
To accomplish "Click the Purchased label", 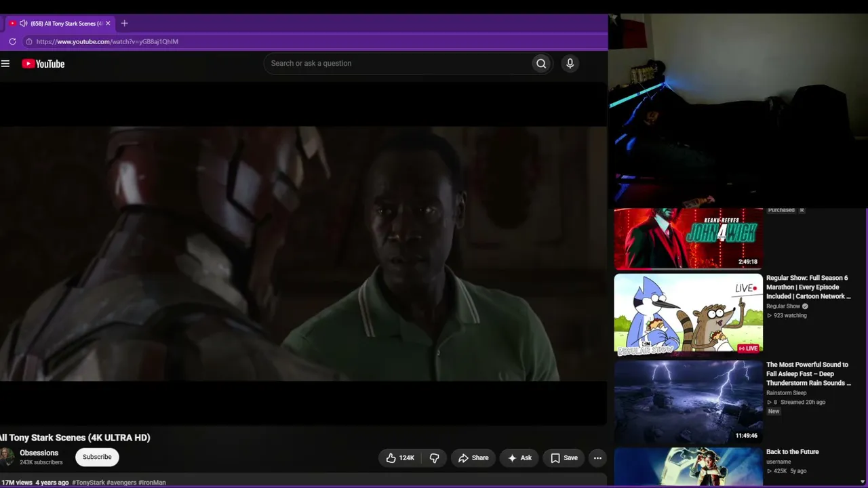I will (x=781, y=210).
